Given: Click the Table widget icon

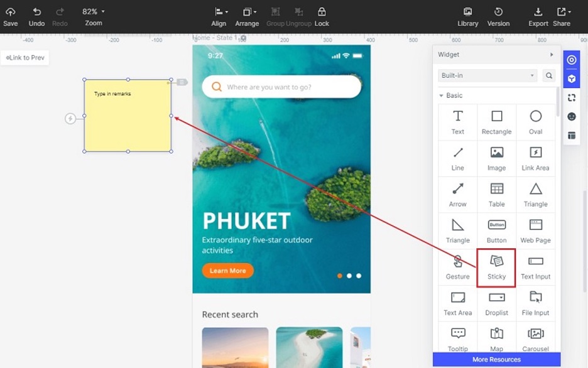Looking at the screenshot, I should (x=496, y=193).
